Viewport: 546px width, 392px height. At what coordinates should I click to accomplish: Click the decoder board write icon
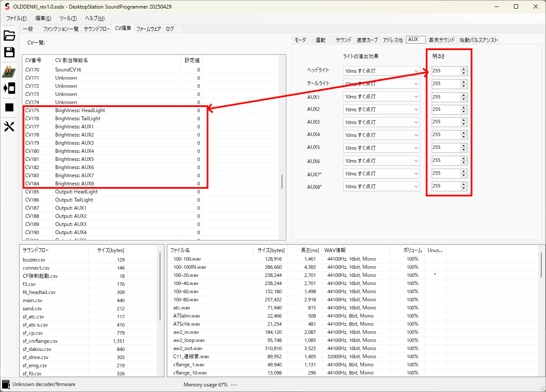coord(9,71)
